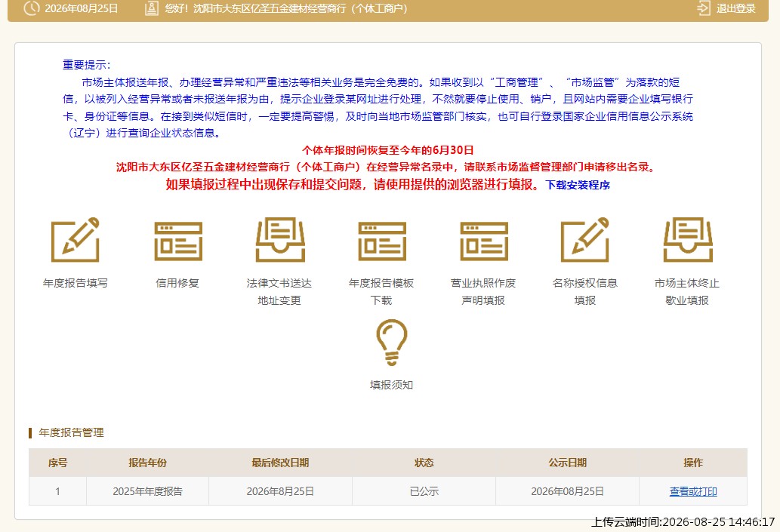Click the clock icon beside the date
The width and height of the screenshot is (780, 532).
pyautogui.click(x=32, y=8)
